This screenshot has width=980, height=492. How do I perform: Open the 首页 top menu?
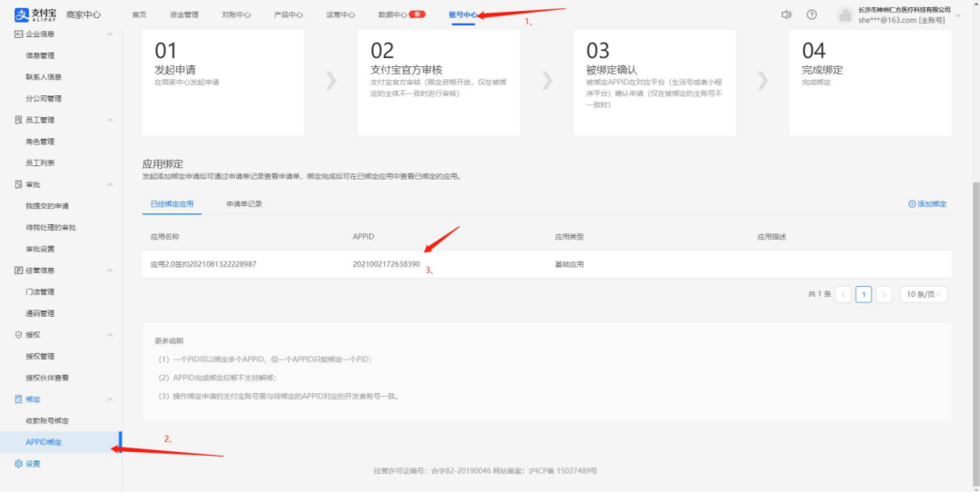tap(140, 15)
